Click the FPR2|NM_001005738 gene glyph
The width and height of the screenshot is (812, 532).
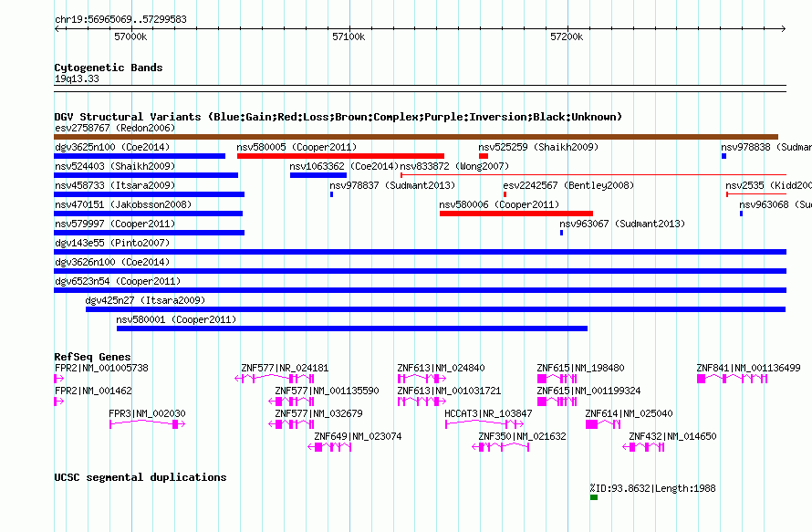coord(59,379)
